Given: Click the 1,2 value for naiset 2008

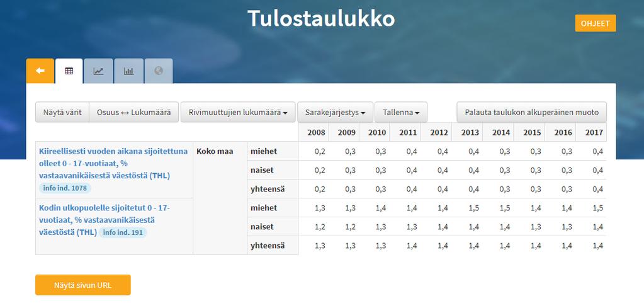Looking at the screenshot, I should tap(320, 227).
